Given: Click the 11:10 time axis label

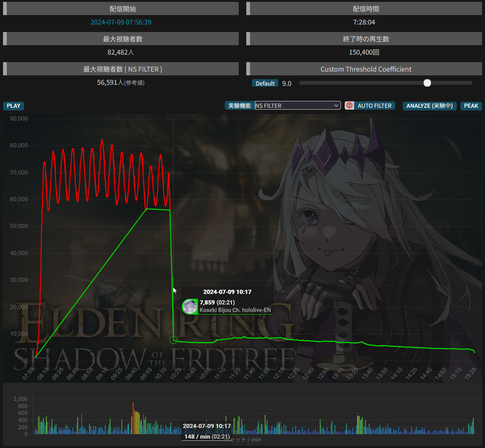Looking at the screenshot, I should [x=220, y=373].
